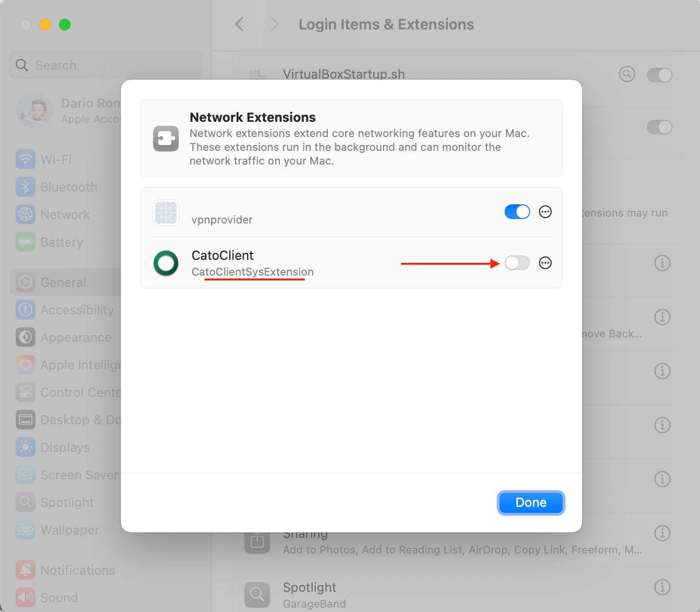Select General in the sidebar
The height and width of the screenshot is (612, 700).
click(66, 282)
